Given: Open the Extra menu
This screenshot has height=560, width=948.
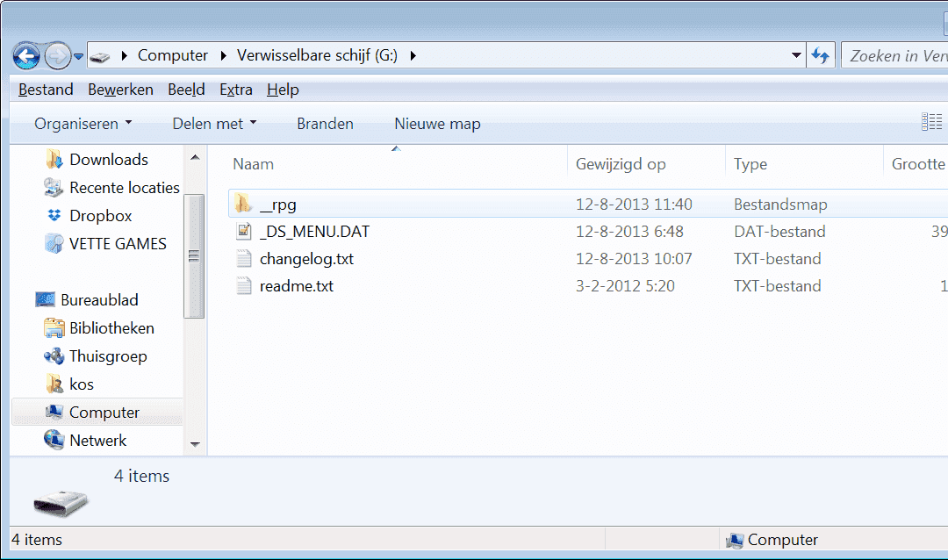Looking at the screenshot, I should coord(236,90).
